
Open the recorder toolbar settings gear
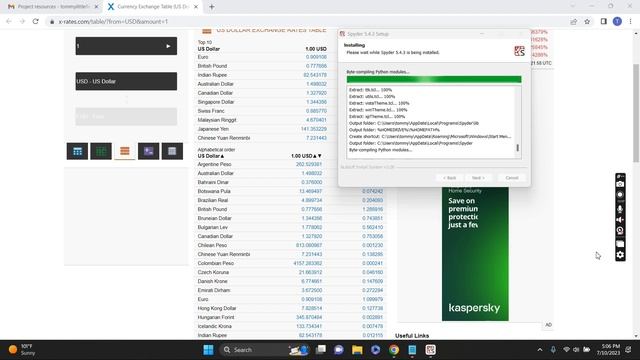point(620,255)
